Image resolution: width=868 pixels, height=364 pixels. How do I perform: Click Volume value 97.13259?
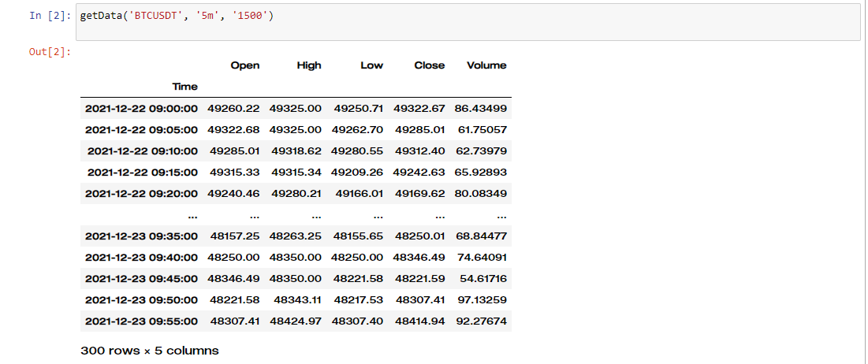(482, 300)
